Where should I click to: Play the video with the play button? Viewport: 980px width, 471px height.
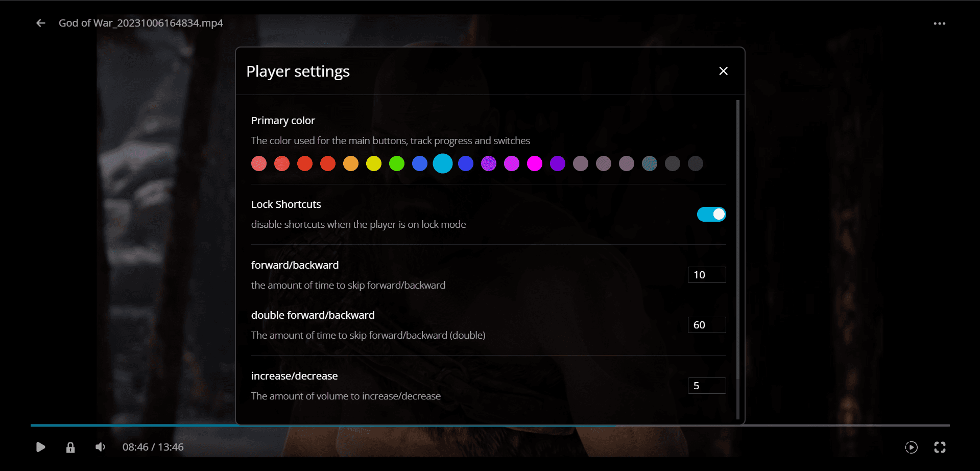[x=41, y=447]
